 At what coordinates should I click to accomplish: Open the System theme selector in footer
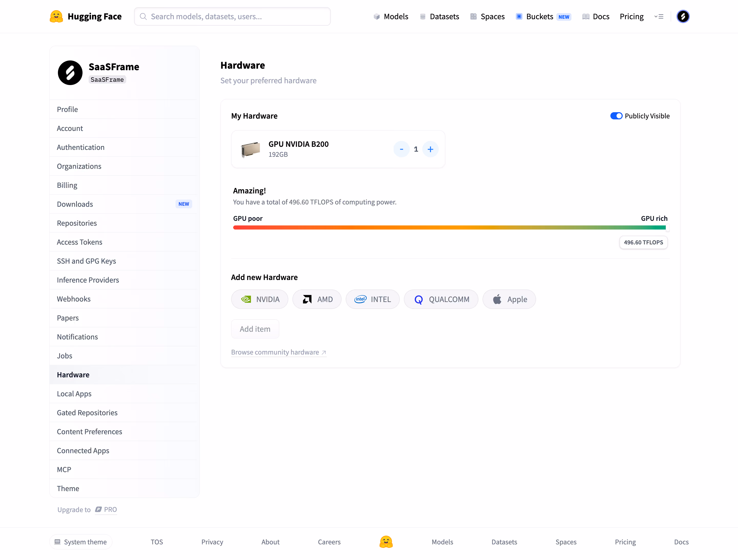pos(81,542)
